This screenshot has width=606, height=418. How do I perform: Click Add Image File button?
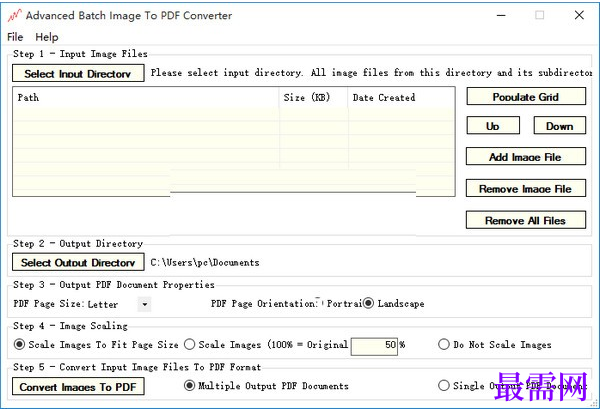(526, 157)
